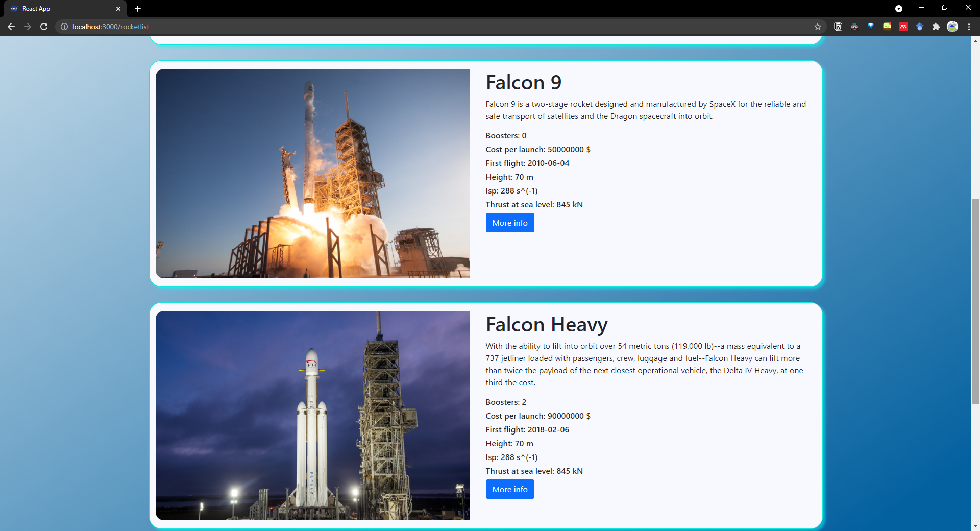Click 'First flight: 2010-06-04' text
The width and height of the screenshot is (980, 531).
tap(527, 163)
